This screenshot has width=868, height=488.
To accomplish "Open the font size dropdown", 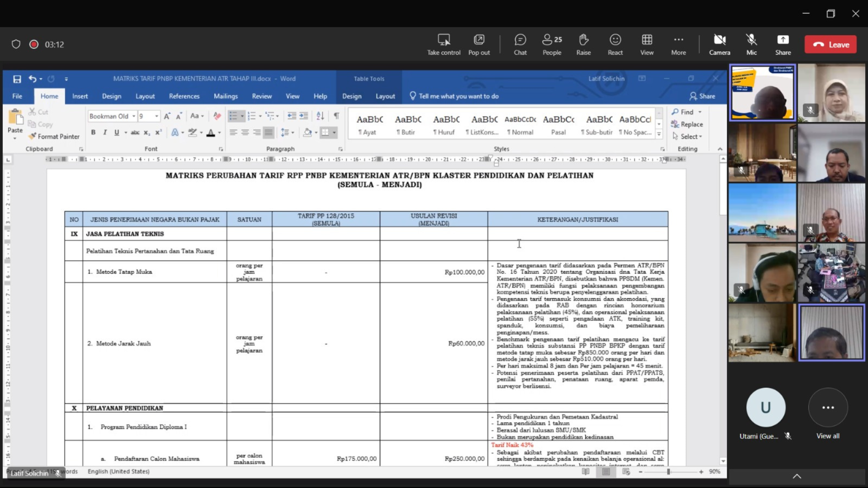I will (x=156, y=116).
